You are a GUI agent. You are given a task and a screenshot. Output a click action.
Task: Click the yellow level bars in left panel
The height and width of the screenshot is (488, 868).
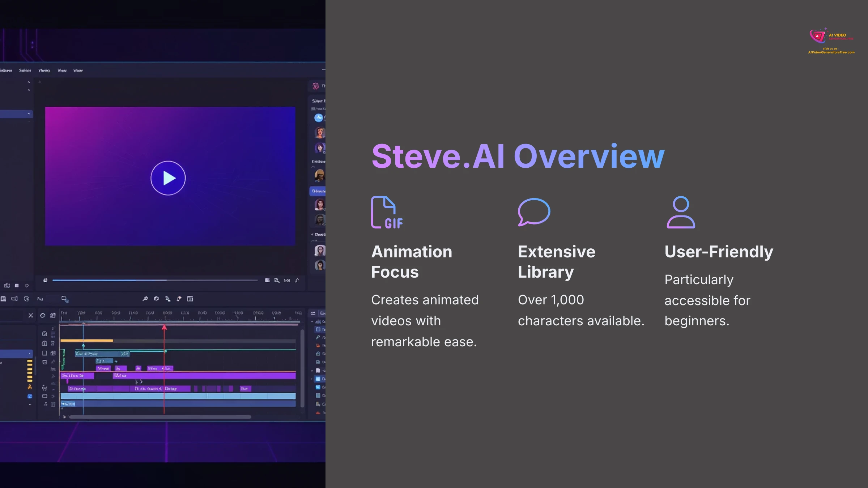pyautogui.click(x=30, y=370)
